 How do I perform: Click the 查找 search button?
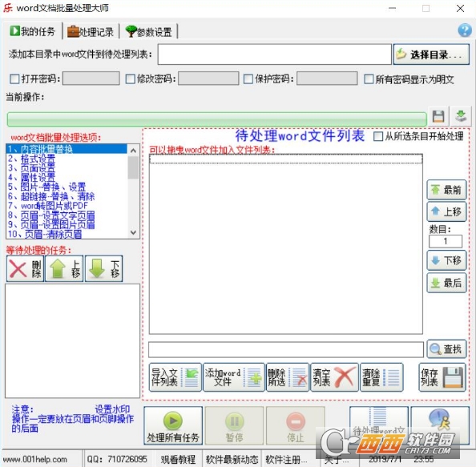(x=446, y=349)
